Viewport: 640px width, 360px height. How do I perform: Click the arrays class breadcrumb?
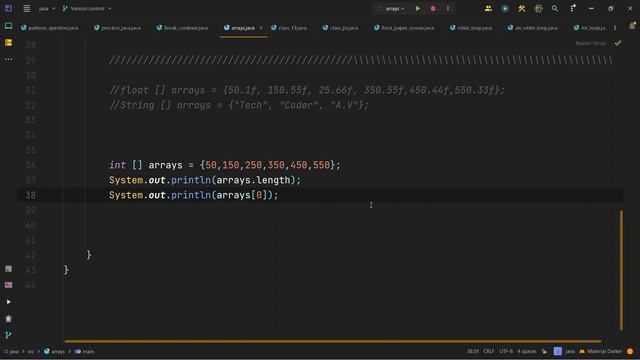tap(54, 351)
